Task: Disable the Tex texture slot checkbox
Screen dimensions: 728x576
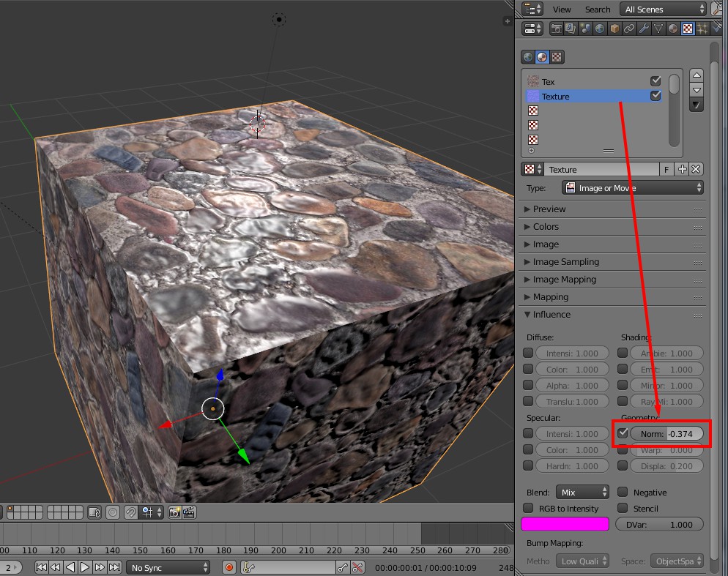Action: coord(655,81)
